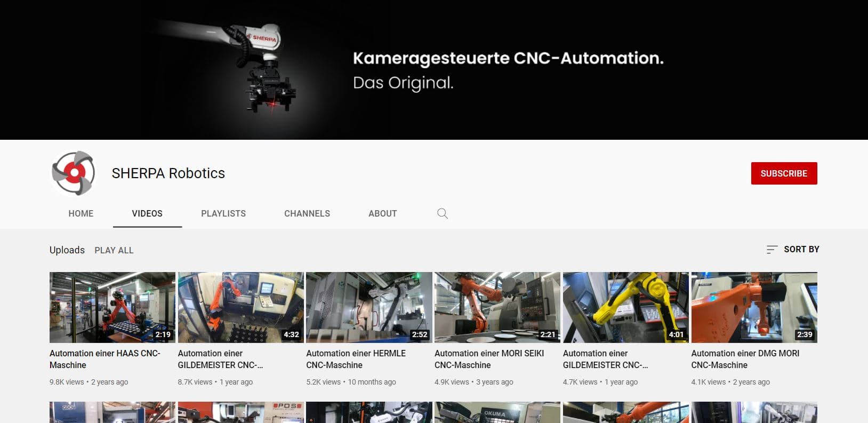Click GILDEMEISTER title with 8.7K views
The width and height of the screenshot is (868, 423).
click(220, 359)
